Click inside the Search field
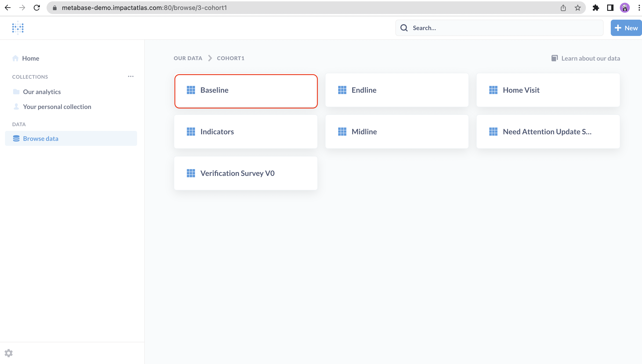642x364 pixels. click(475, 28)
